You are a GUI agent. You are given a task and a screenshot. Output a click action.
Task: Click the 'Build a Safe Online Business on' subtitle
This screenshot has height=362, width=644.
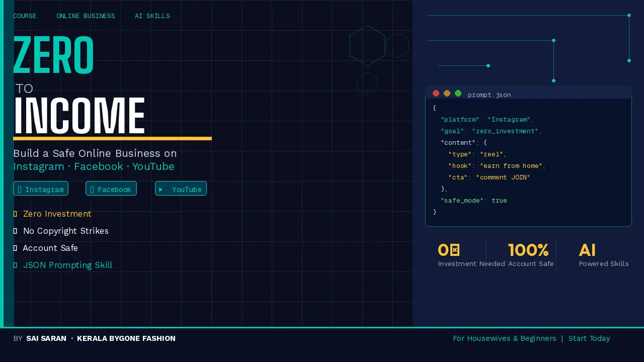click(95, 153)
